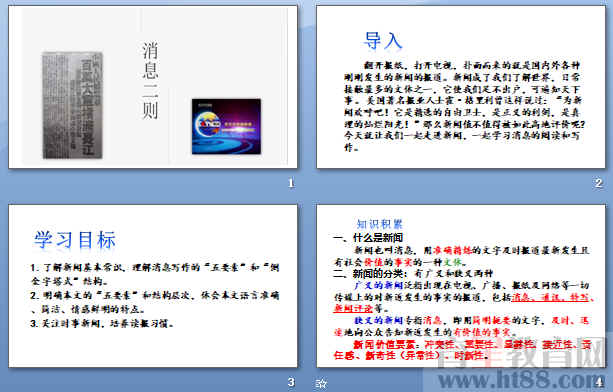Click slide number 4 label
Viewport: 613px width, 392px height.
pyautogui.click(x=600, y=382)
